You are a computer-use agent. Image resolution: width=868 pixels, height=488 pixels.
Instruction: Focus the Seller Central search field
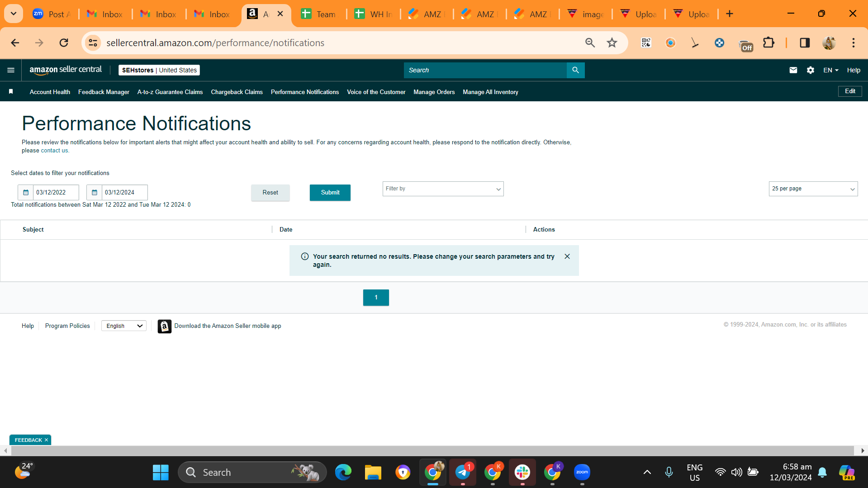(x=485, y=70)
